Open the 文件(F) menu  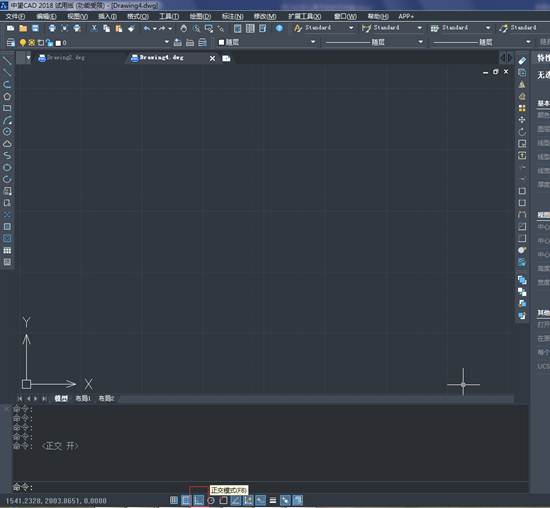pos(15,16)
